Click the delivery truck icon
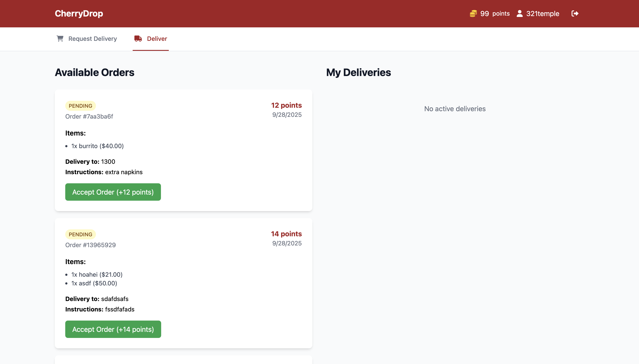 (138, 38)
